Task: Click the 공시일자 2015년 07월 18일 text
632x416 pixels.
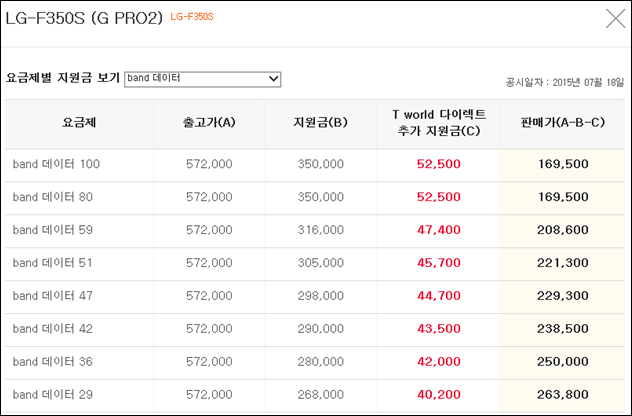Action: click(x=565, y=83)
